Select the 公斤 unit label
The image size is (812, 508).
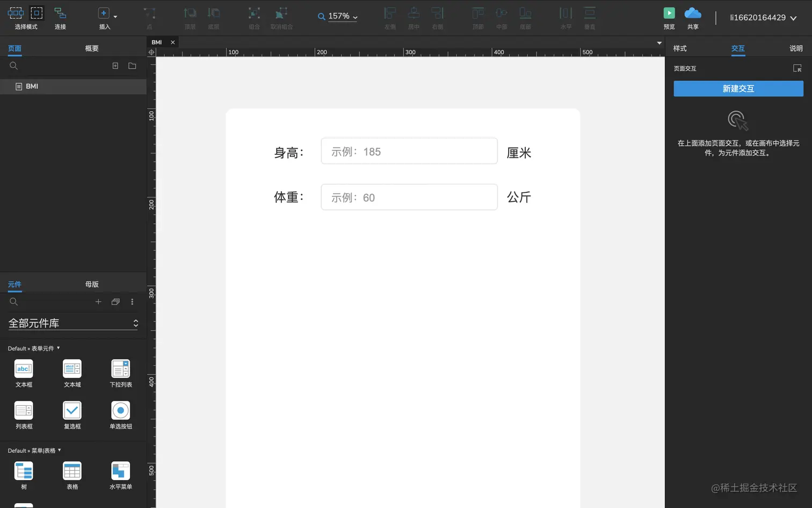[519, 197]
